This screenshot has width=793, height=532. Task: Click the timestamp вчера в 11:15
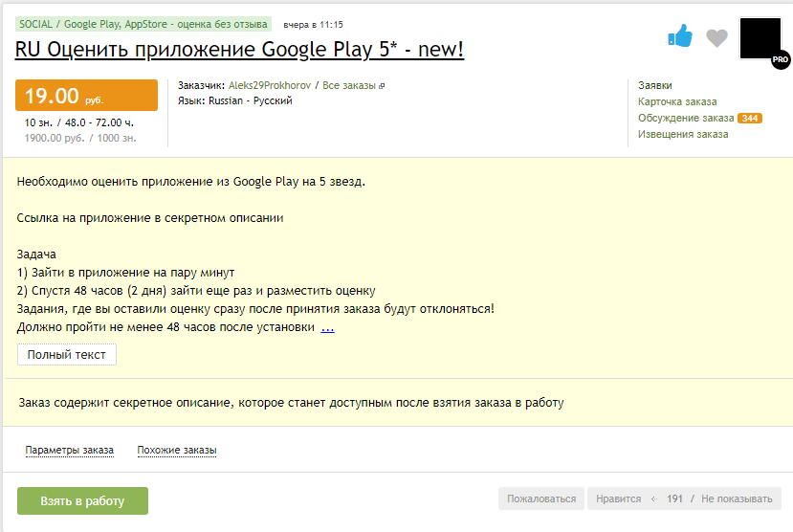[313, 25]
